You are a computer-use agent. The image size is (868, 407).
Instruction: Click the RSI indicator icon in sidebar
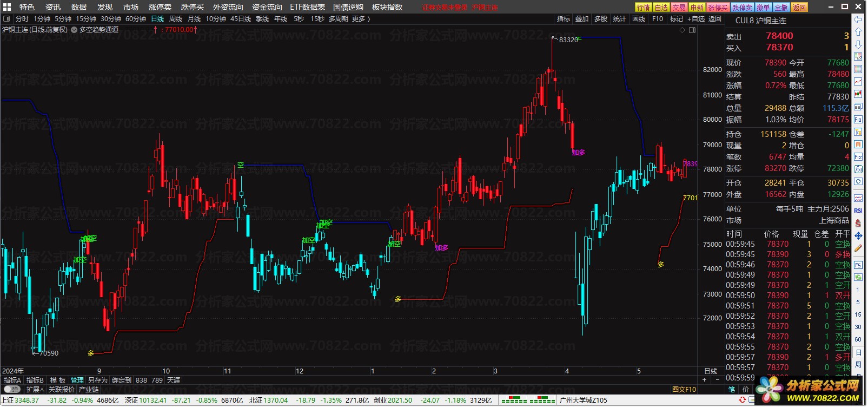pos(858,210)
